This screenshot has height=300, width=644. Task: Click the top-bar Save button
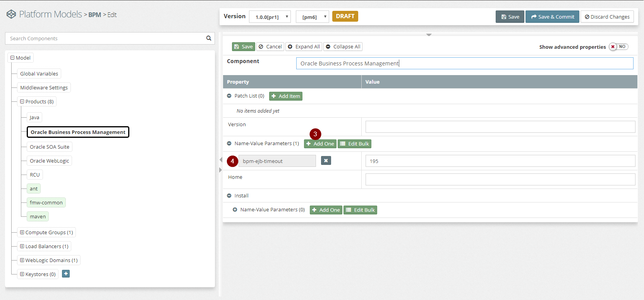510,17
